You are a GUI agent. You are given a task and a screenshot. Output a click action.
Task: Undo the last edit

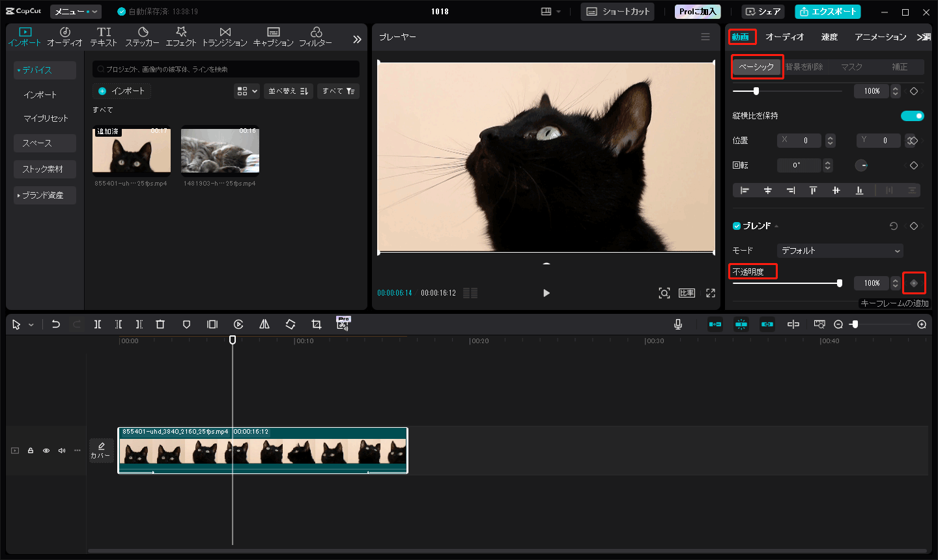tap(56, 324)
